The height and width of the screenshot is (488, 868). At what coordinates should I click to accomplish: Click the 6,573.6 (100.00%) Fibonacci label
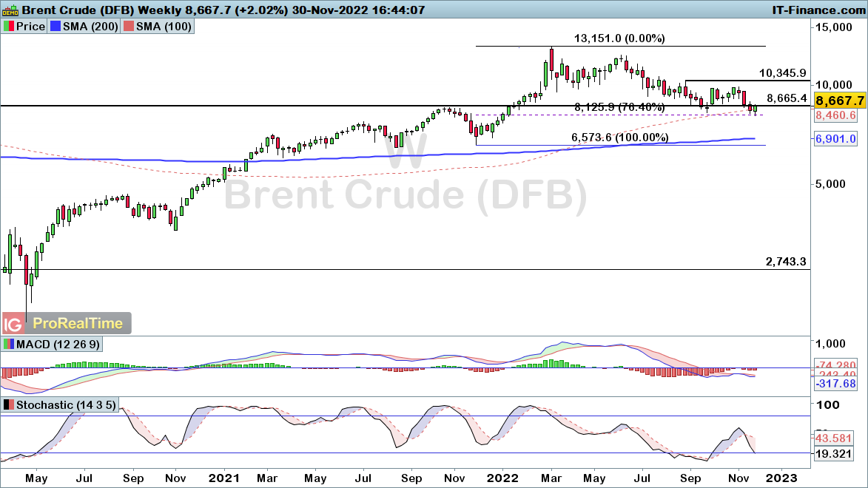pyautogui.click(x=619, y=138)
